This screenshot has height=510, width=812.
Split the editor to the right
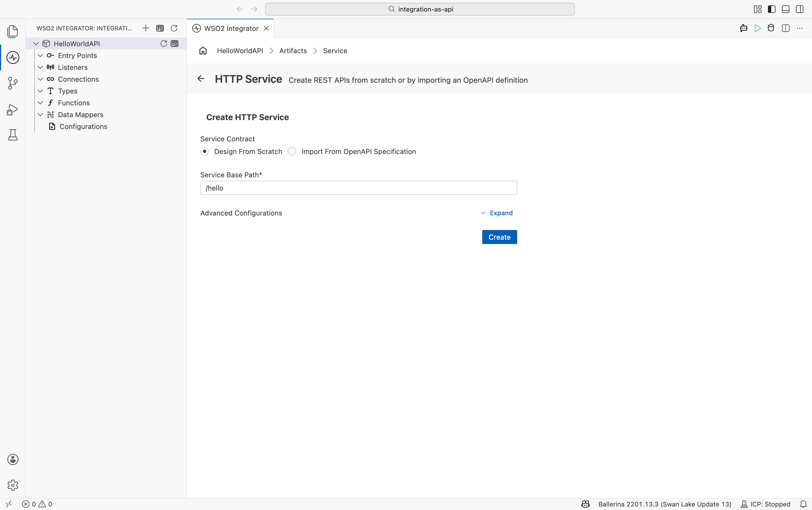pos(785,28)
